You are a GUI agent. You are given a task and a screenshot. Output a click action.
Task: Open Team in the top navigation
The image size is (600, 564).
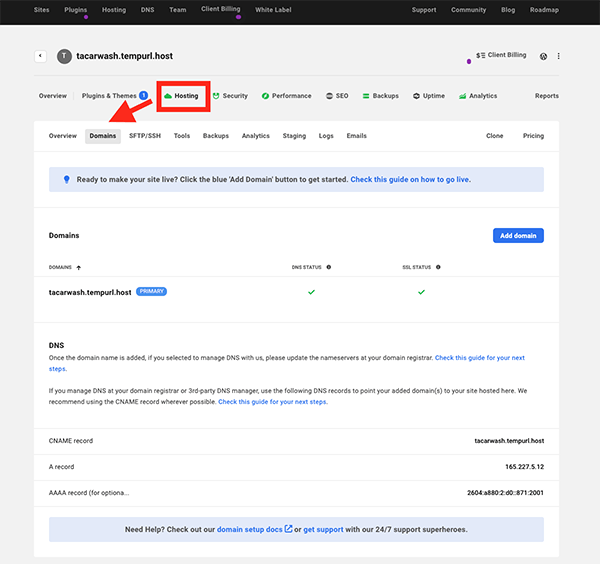(x=178, y=10)
